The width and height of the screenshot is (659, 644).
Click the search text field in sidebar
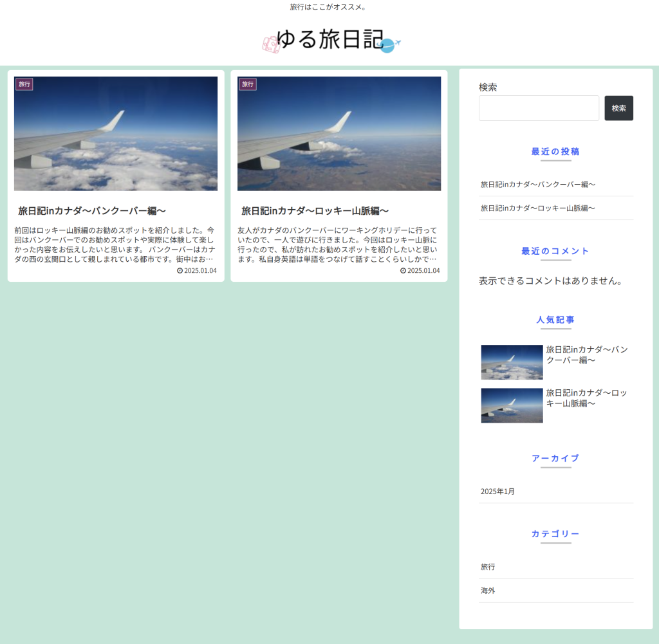coord(539,108)
